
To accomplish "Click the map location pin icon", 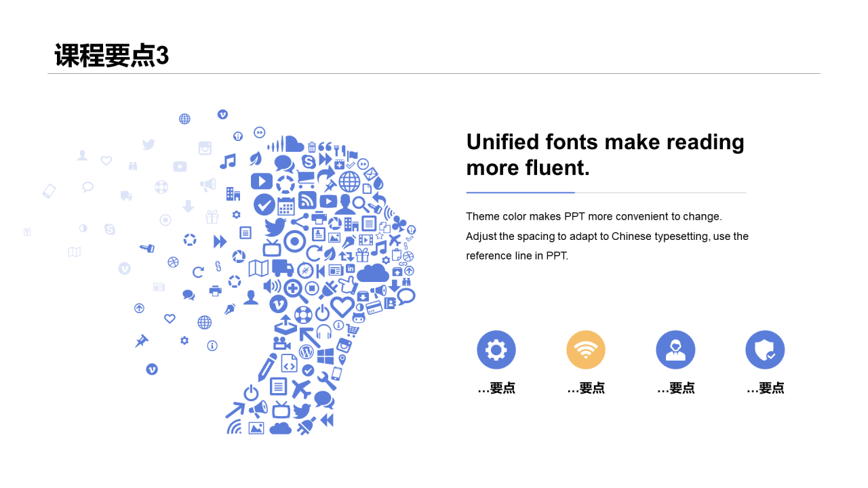I will tap(342, 360).
